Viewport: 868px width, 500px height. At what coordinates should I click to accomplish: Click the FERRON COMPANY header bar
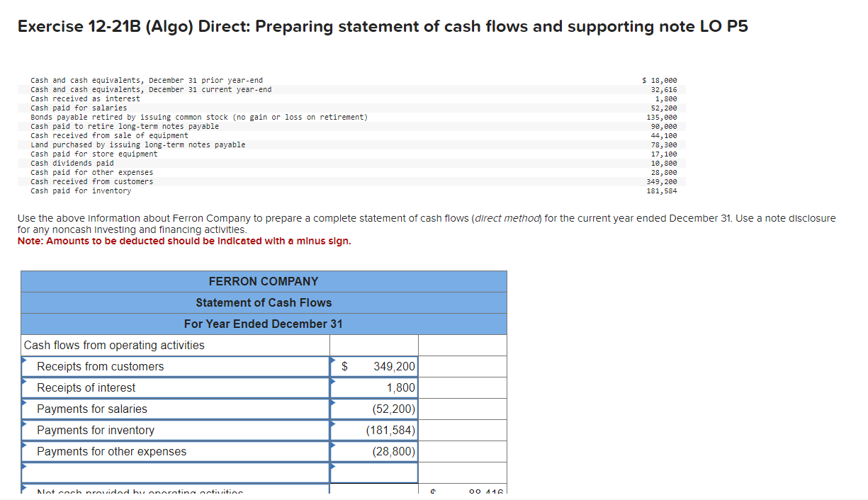tap(264, 281)
